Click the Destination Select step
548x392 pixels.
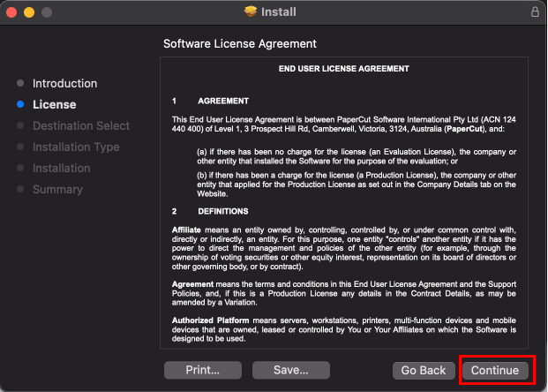pos(81,125)
